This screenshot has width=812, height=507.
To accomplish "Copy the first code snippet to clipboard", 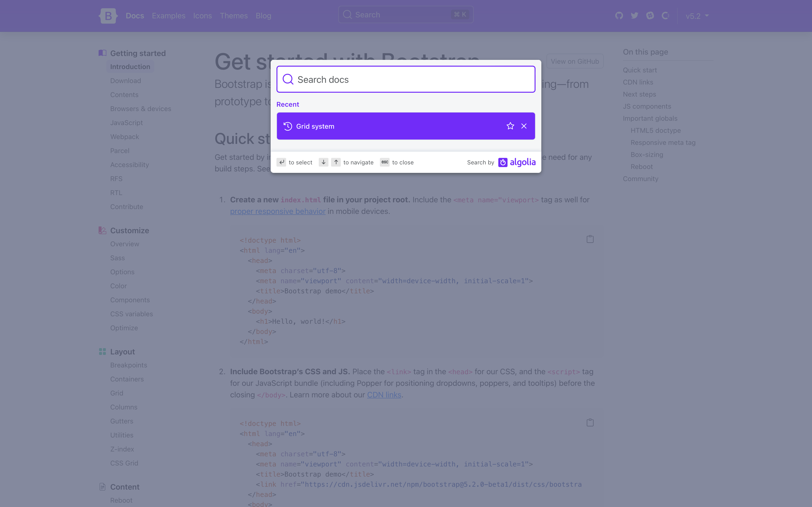I will click(590, 239).
